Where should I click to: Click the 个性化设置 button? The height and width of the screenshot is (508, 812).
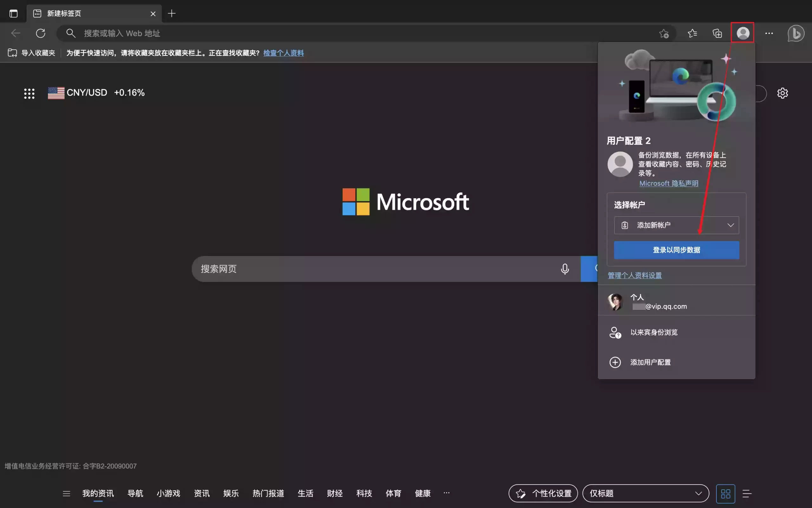pos(543,493)
